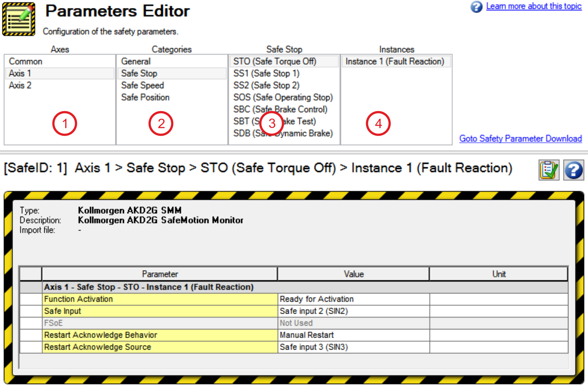Click the Not Used value cell
Screen dimensions: 588x388
353,323
